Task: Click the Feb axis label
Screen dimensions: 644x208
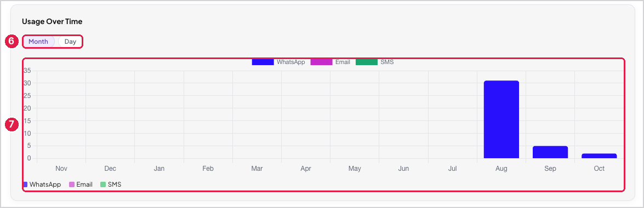Action: click(x=208, y=169)
